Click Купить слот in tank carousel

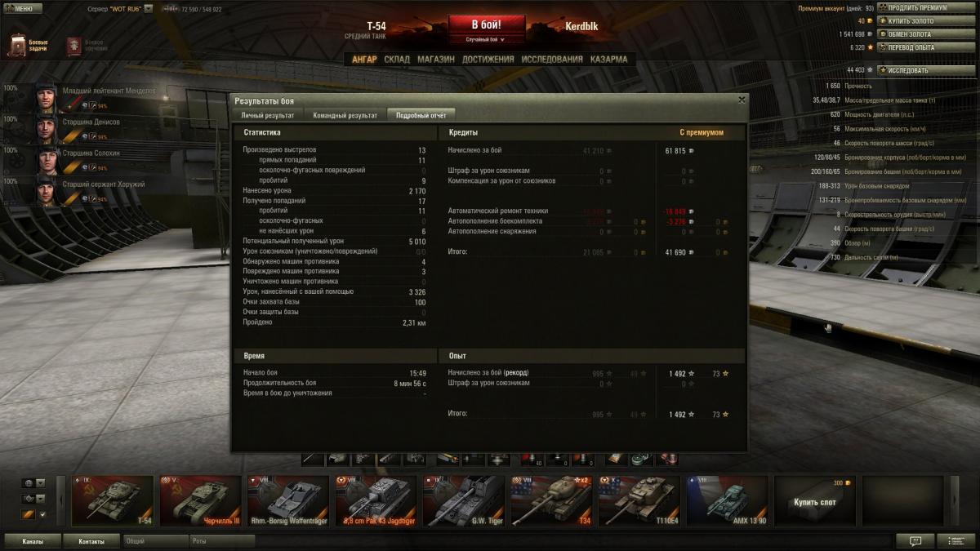(x=815, y=500)
